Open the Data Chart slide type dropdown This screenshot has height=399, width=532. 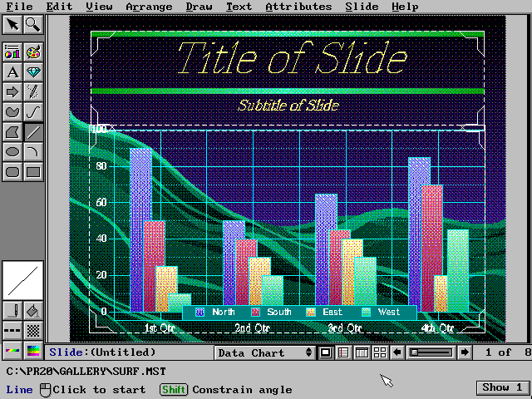tap(264, 352)
